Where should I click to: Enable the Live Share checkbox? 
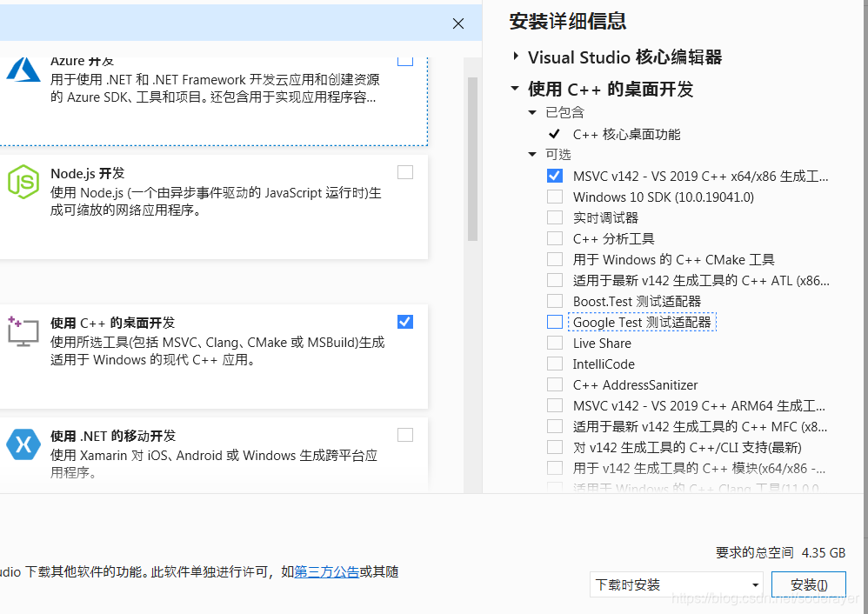click(555, 343)
